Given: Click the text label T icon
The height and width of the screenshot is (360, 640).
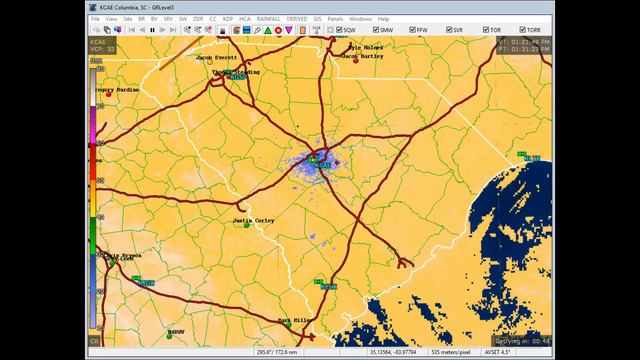Looking at the screenshot, I should (x=316, y=30).
